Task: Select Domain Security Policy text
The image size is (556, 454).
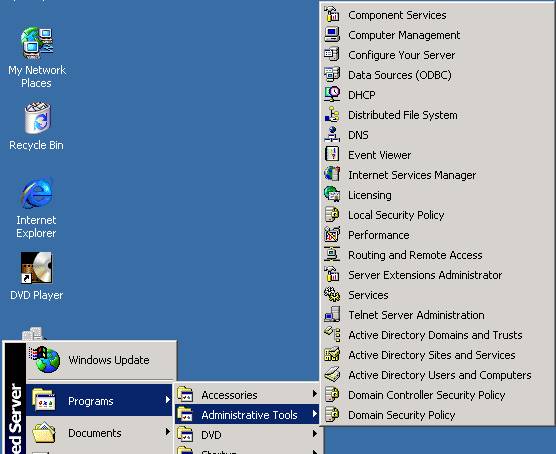Action: [401, 415]
